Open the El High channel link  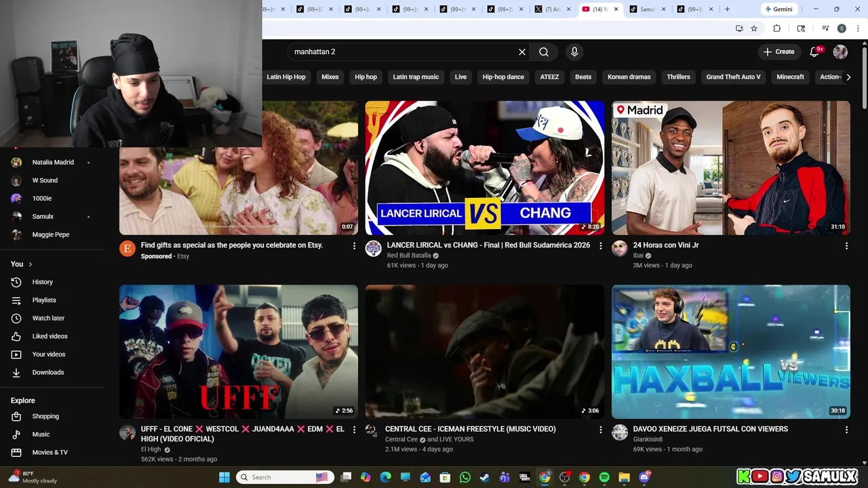click(x=151, y=449)
